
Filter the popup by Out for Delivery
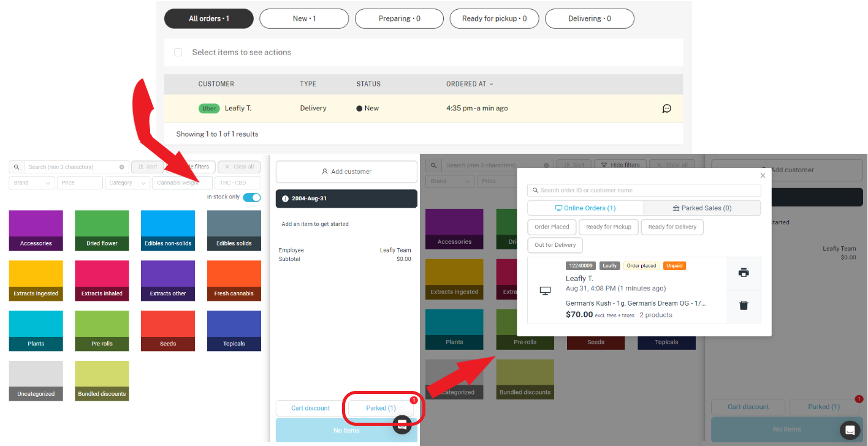[x=555, y=245]
